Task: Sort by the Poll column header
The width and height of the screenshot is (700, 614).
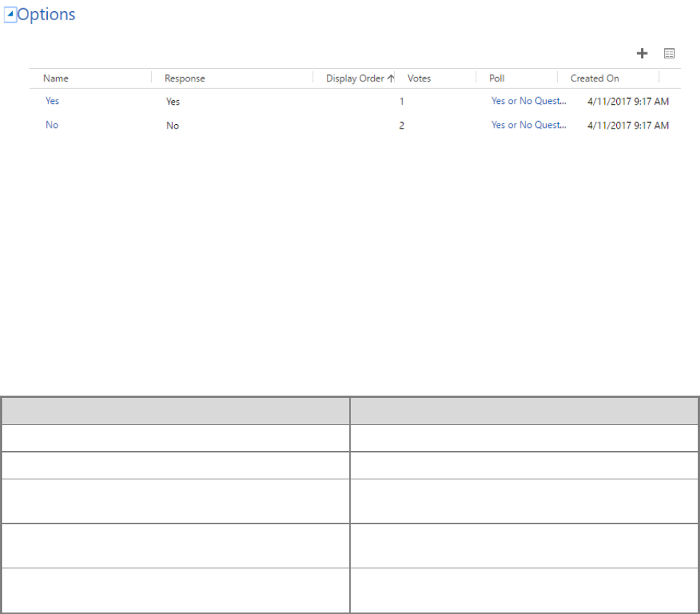Action: [x=497, y=79]
